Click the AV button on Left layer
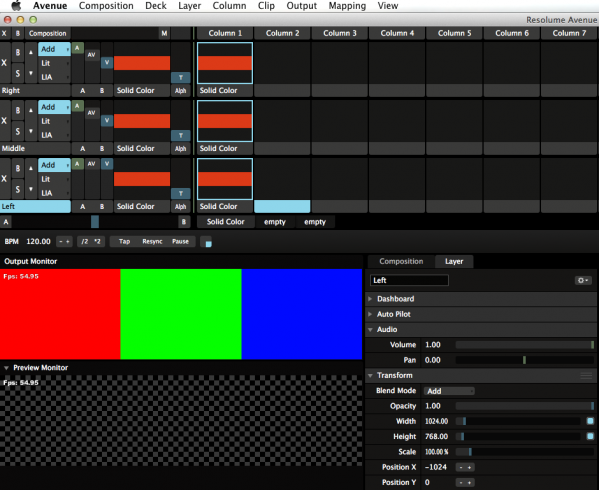The height and width of the screenshot is (490, 599). (x=91, y=164)
